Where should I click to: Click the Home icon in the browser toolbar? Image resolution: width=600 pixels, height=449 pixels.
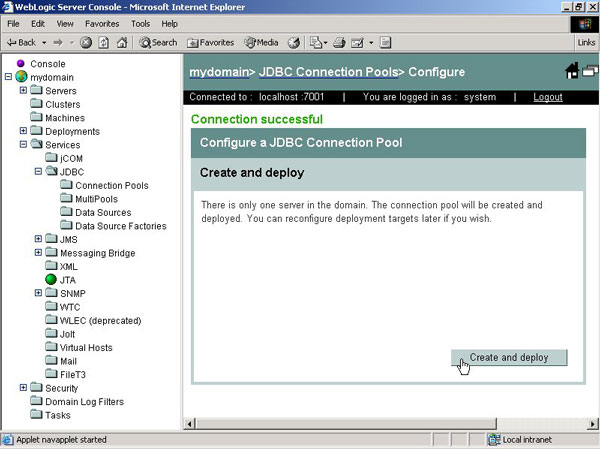(x=122, y=42)
